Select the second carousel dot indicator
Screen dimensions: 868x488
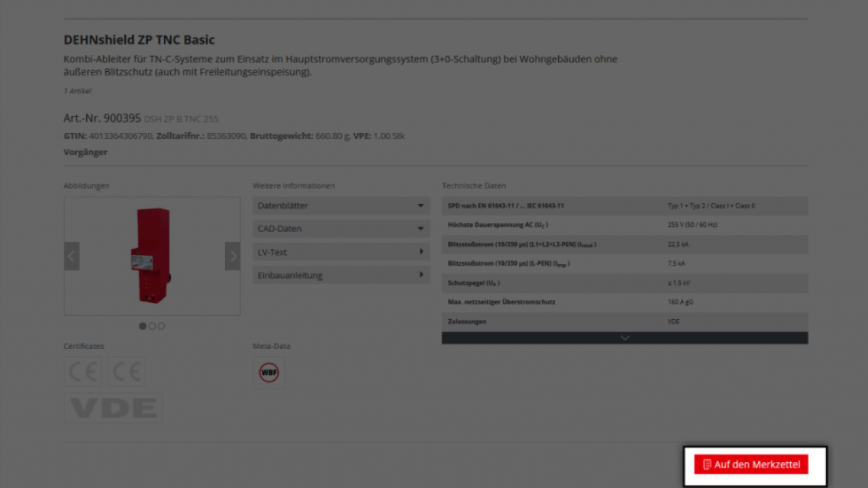tap(152, 326)
